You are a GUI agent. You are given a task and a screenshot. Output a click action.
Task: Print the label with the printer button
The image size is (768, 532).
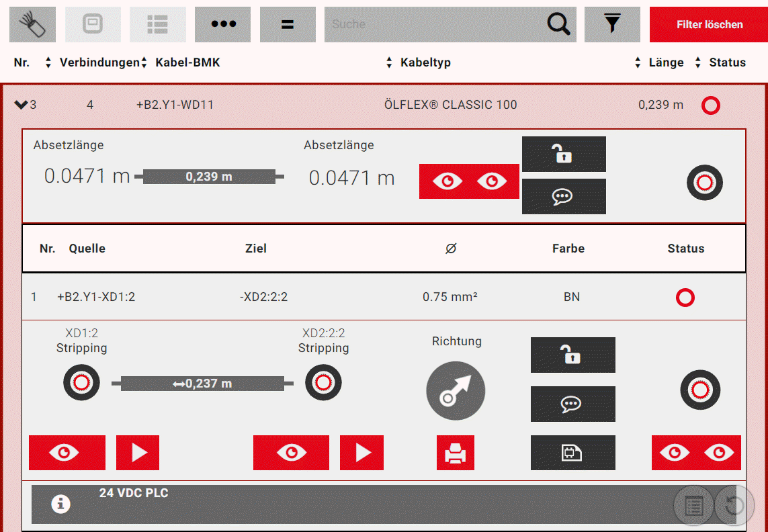pyautogui.click(x=456, y=453)
